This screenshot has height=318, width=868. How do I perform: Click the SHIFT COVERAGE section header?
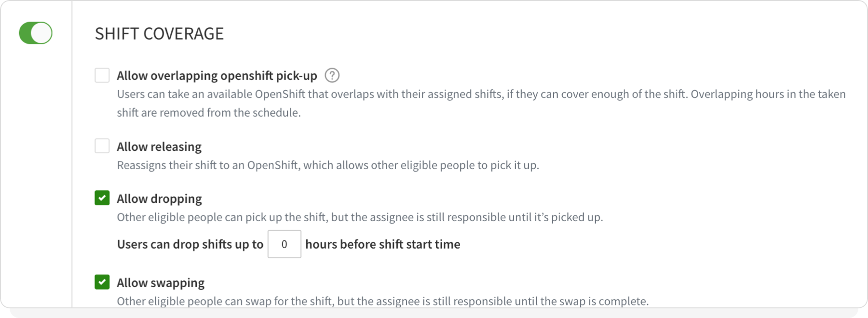160,33
